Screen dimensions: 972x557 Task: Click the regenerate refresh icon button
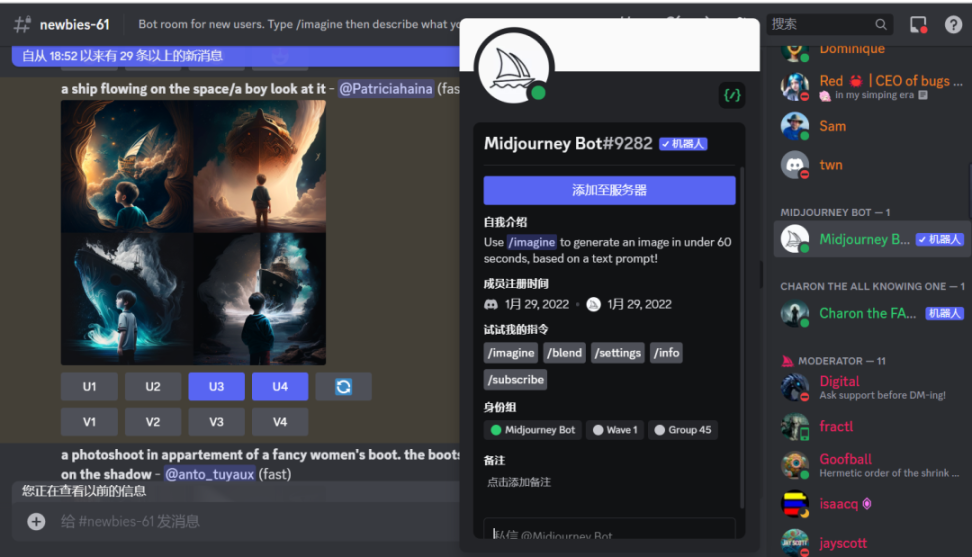coord(343,386)
